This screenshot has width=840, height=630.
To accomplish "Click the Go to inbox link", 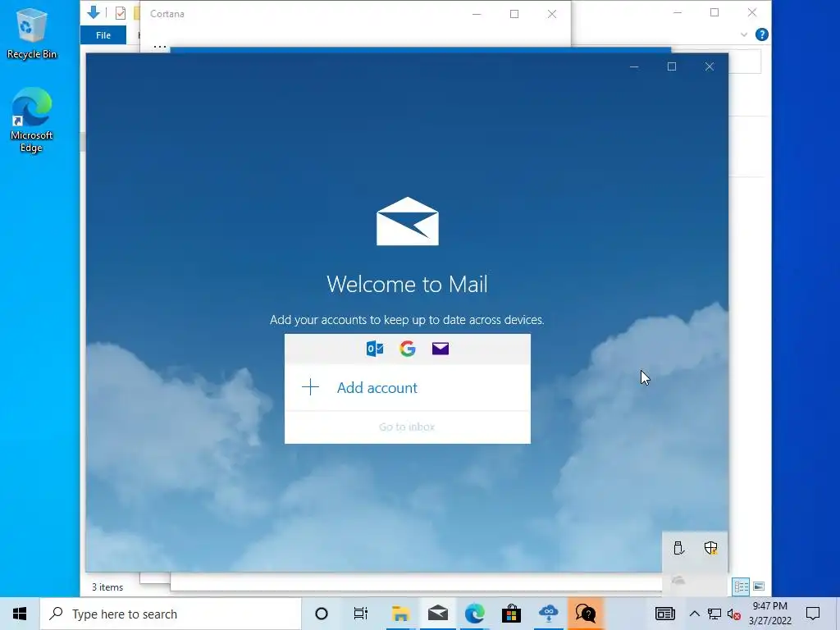I will (407, 427).
